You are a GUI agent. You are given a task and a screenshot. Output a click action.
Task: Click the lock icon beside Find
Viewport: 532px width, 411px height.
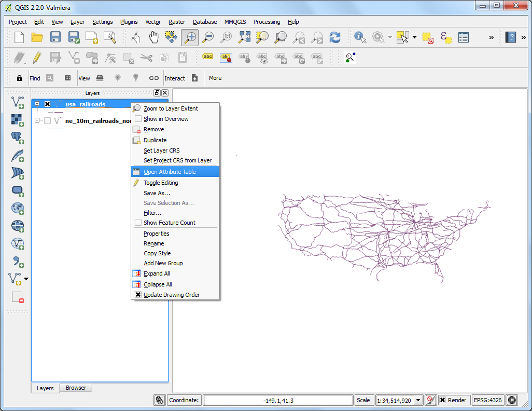point(19,78)
